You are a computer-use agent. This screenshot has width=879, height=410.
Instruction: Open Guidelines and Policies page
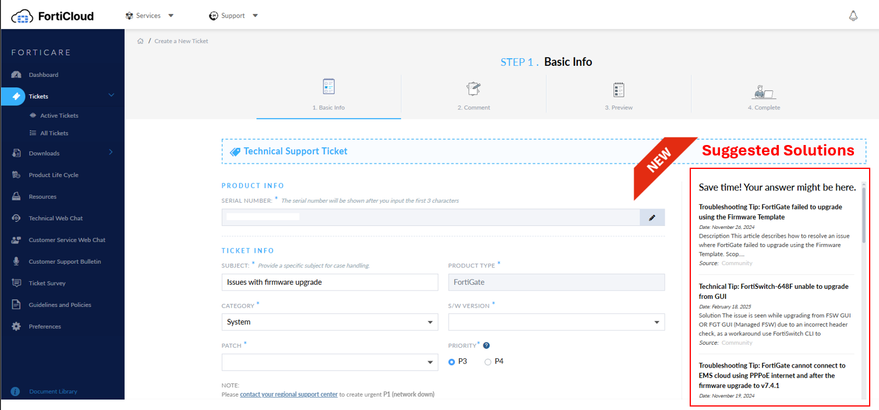click(59, 305)
